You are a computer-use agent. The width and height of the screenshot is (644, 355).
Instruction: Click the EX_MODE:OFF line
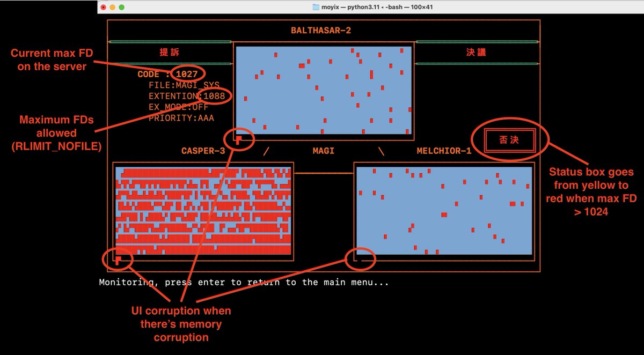pyautogui.click(x=178, y=107)
